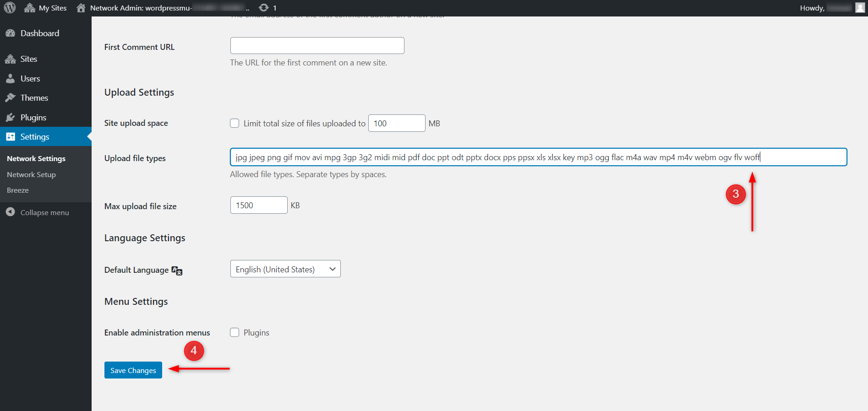Enable the site upload space limit
The image size is (868, 411).
click(x=235, y=123)
